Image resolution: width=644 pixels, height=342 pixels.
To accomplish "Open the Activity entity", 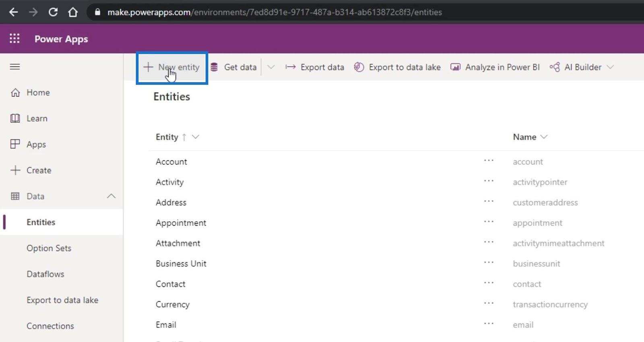I will (170, 182).
